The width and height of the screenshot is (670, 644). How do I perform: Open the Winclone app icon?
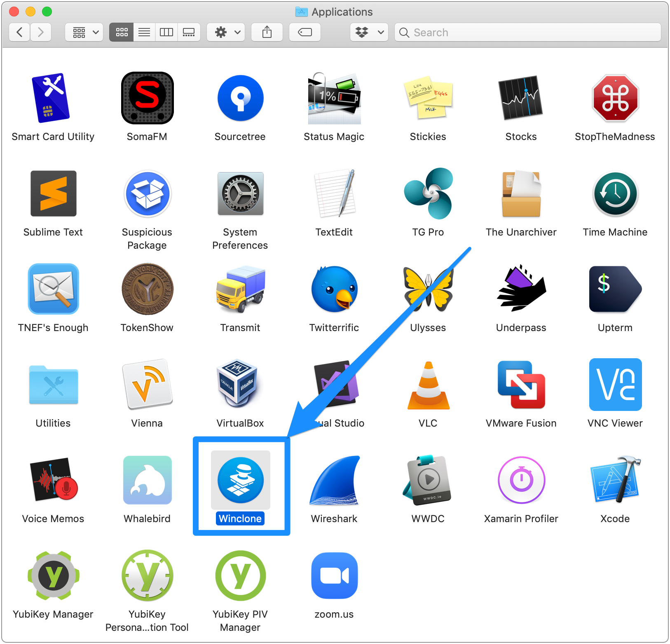241,480
